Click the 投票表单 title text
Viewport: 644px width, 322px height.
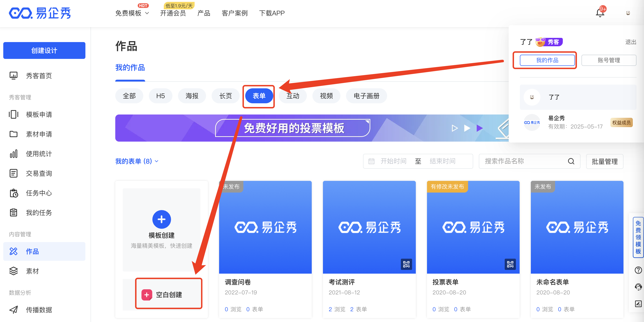(x=445, y=282)
